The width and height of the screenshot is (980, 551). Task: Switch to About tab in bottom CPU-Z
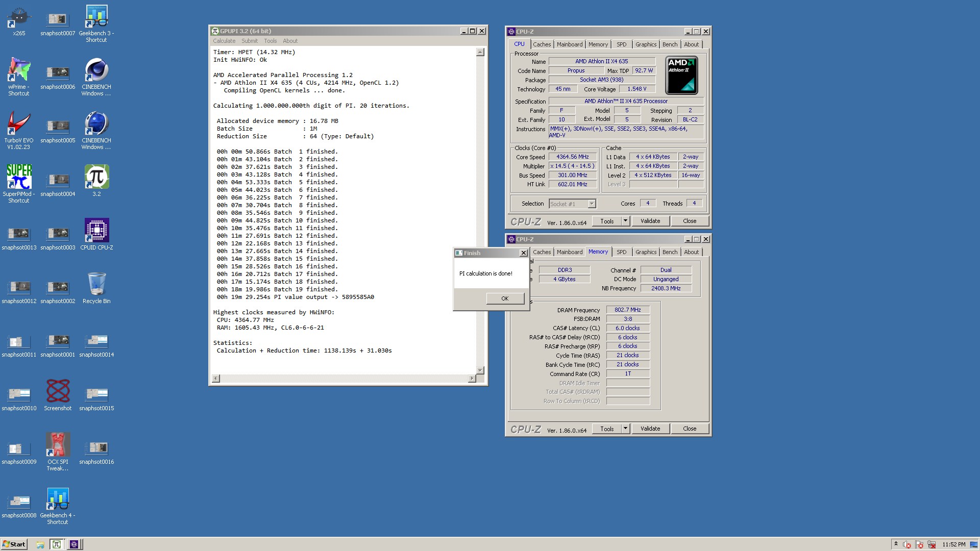pos(691,252)
